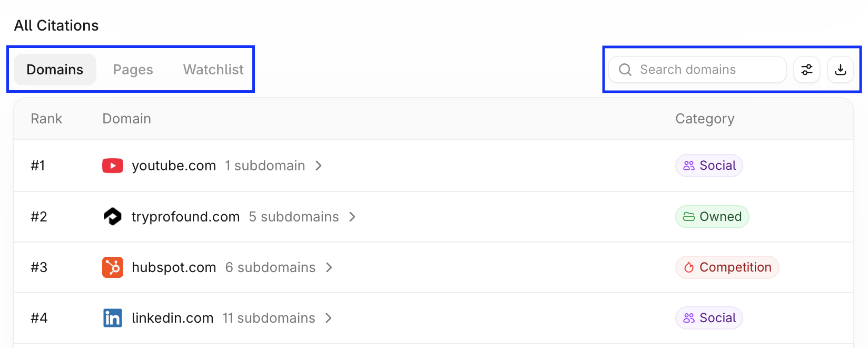
Task: Click the search magnifier icon
Action: point(625,70)
